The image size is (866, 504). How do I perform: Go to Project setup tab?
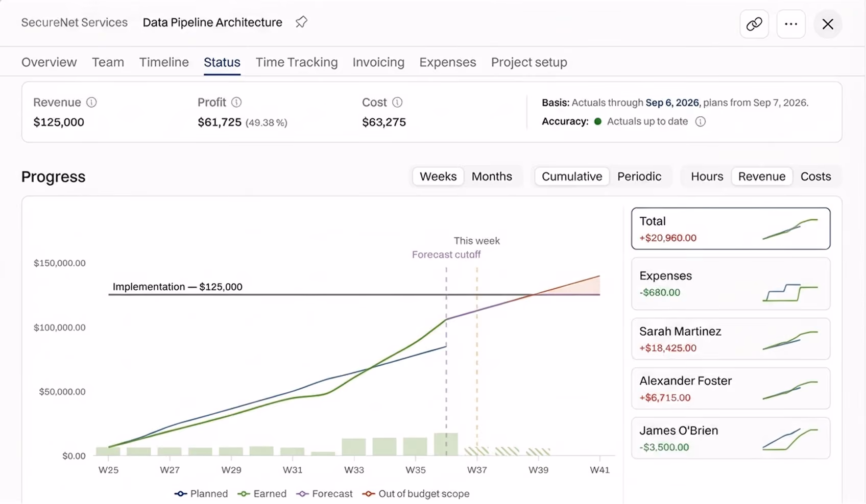(x=529, y=62)
